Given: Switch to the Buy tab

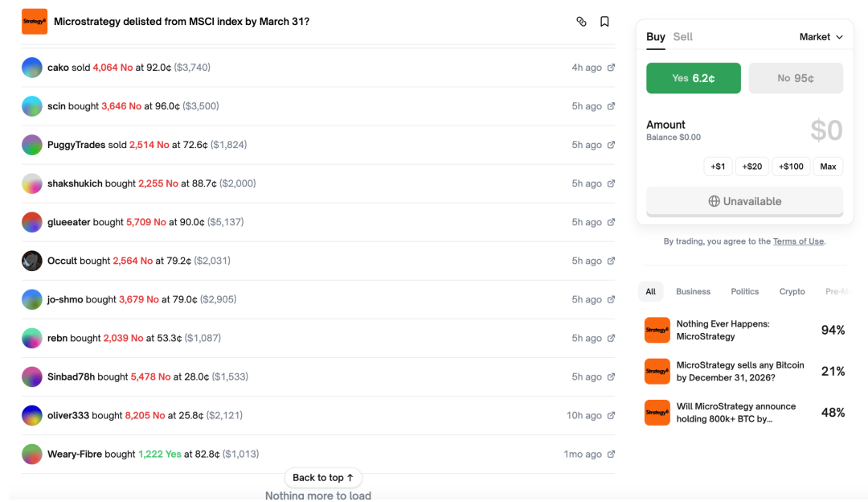Looking at the screenshot, I should (x=656, y=37).
